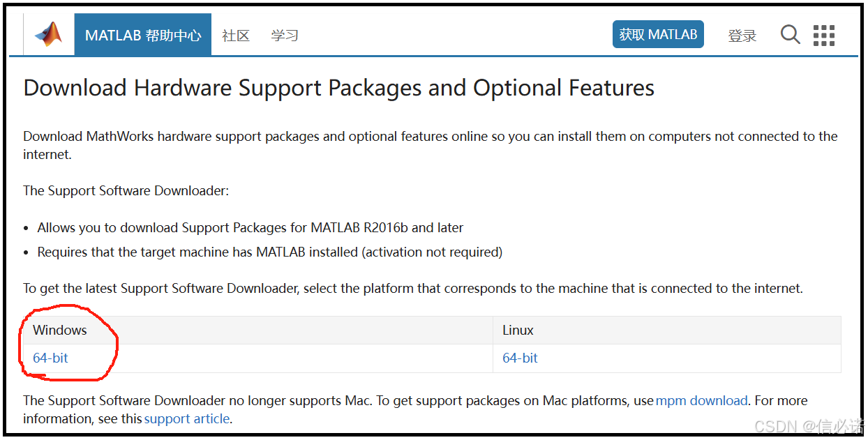
Task: Click the 获取 MATLAB button
Action: click(x=658, y=34)
